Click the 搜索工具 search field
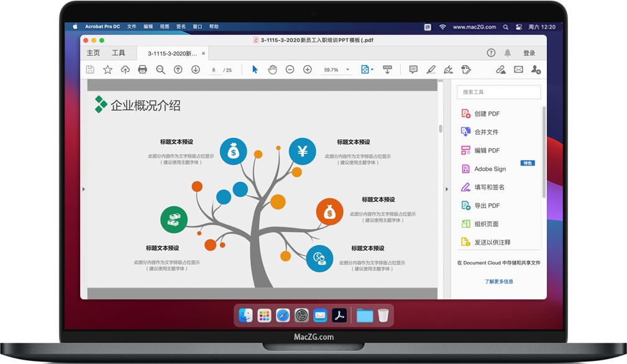This screenshot has width=627, height=364. 499,92
